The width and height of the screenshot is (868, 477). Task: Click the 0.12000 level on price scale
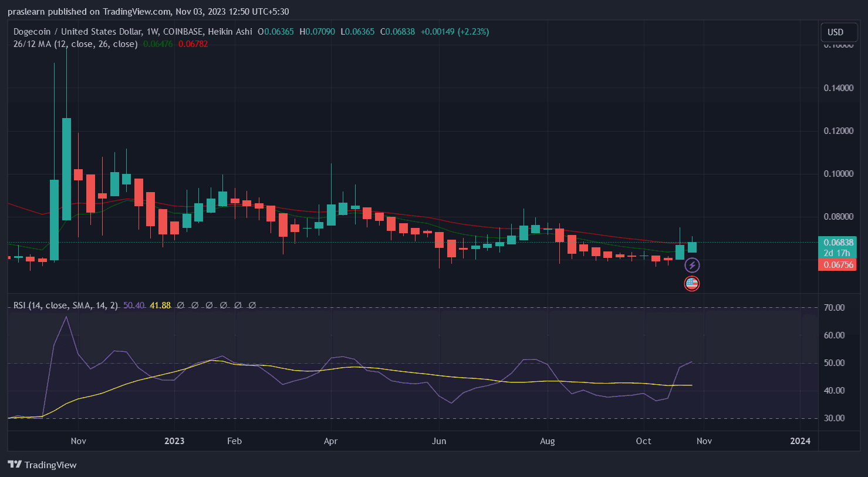pyautogui.click(x=839, y=130)
